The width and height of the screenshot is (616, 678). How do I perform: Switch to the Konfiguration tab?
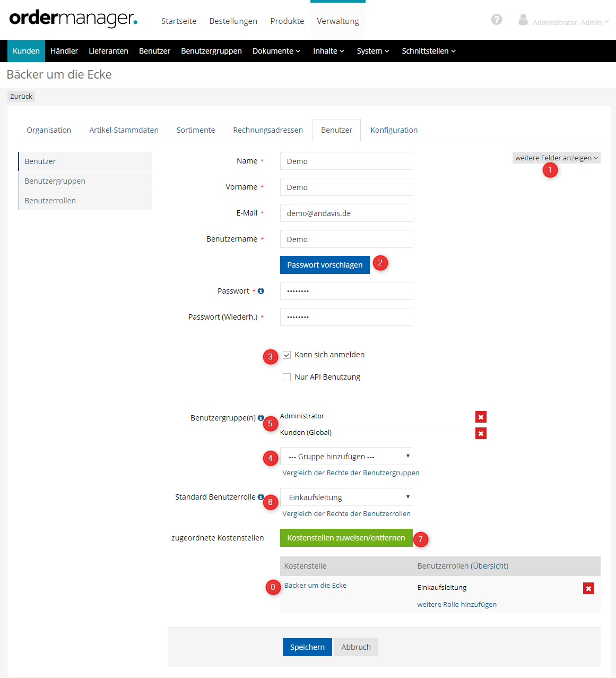point(394,130)
